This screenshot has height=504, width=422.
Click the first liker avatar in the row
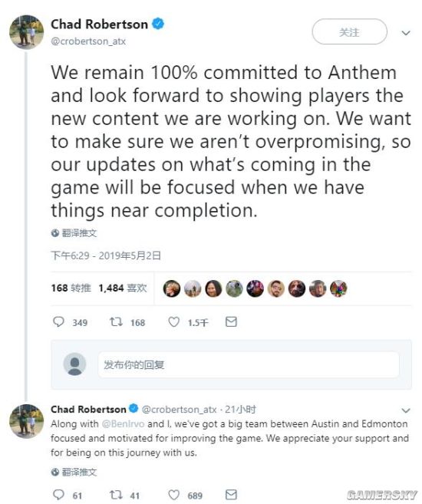click(x=172, y=288)
